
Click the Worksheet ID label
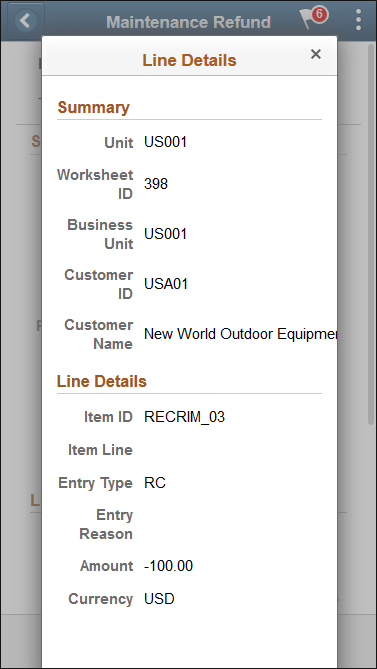(96, 184)
